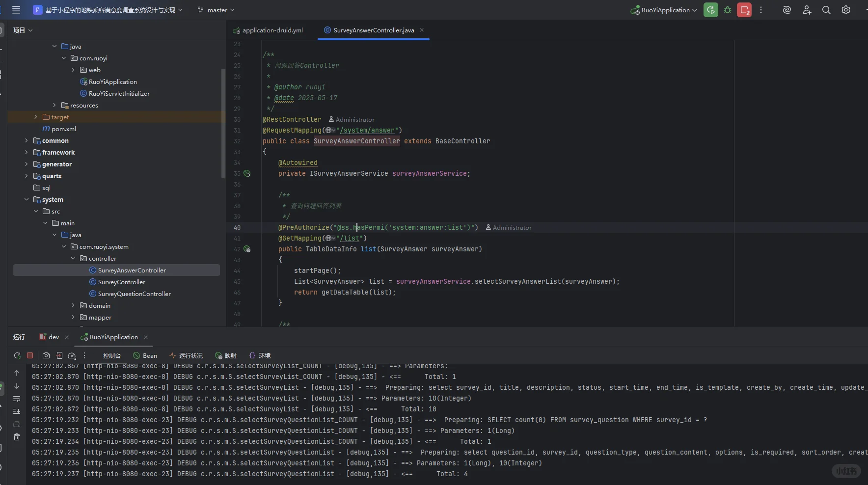Stop the application using the red top-toolbar button
This screenshot has height=485, width=868.
[x=744, y=10]
